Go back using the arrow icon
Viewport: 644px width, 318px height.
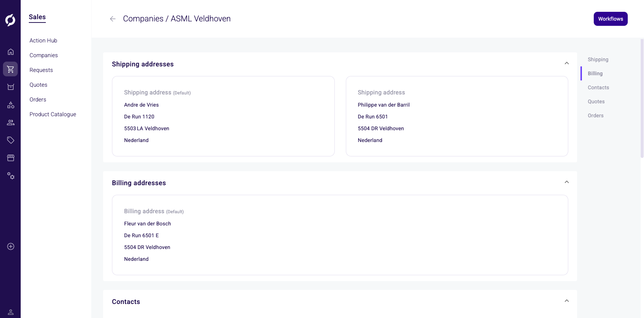(113, 19)
